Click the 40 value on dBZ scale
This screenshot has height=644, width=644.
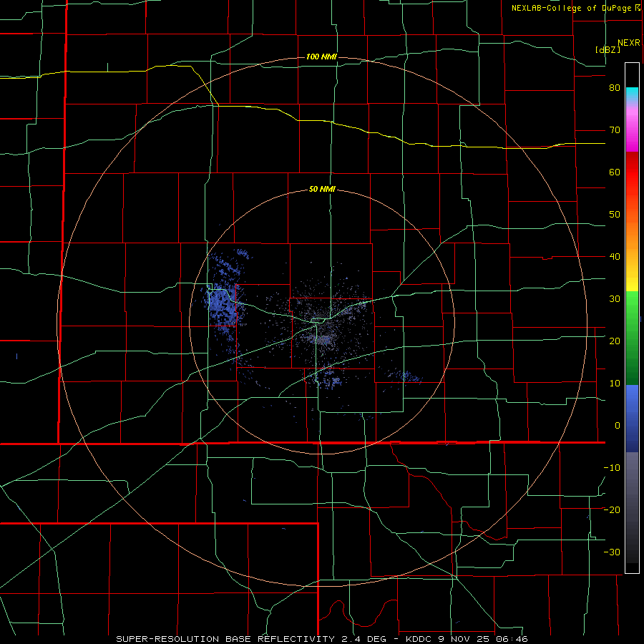tap(615, 257)
